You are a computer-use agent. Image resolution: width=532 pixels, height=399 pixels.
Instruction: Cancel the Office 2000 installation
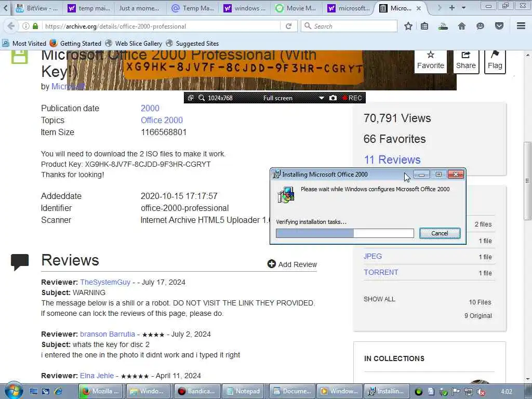click(x=440, y=233)
